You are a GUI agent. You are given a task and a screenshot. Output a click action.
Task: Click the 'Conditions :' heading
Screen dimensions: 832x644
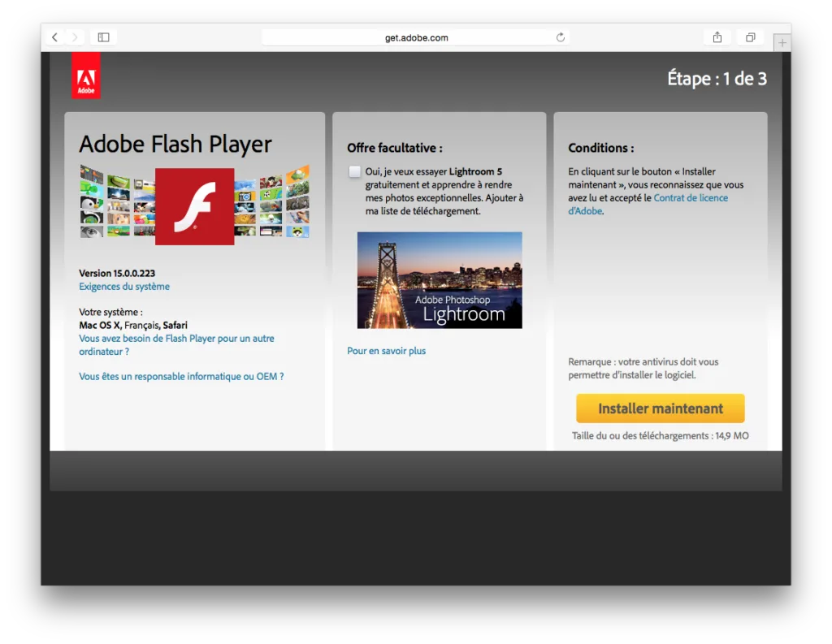click(600, 148)
